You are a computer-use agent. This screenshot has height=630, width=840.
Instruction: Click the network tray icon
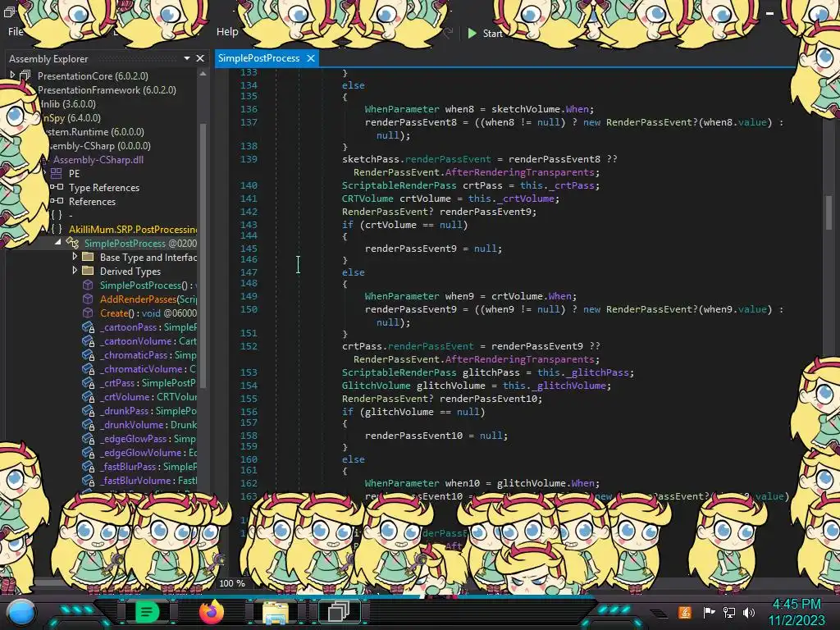pos(729,612)
